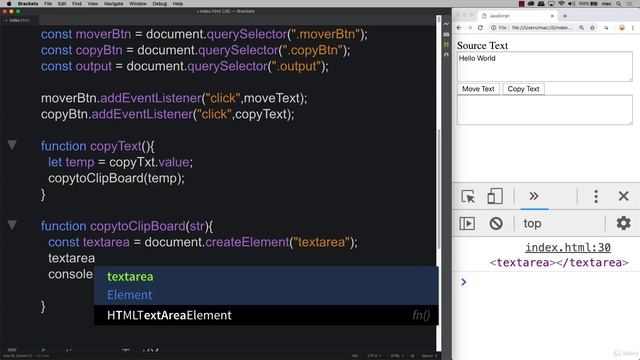This screenshot has width=640, height=360.
Task: Reload the page in the browser
Action: tap(480, 28)
